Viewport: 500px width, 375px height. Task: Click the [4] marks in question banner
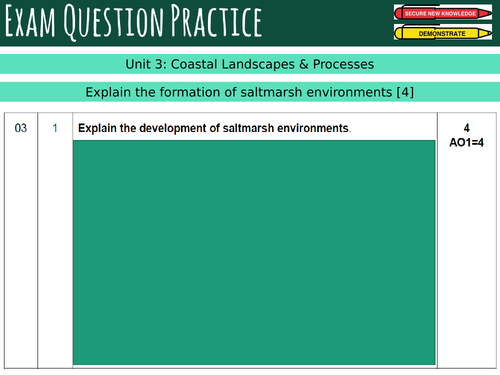point(405,92)
